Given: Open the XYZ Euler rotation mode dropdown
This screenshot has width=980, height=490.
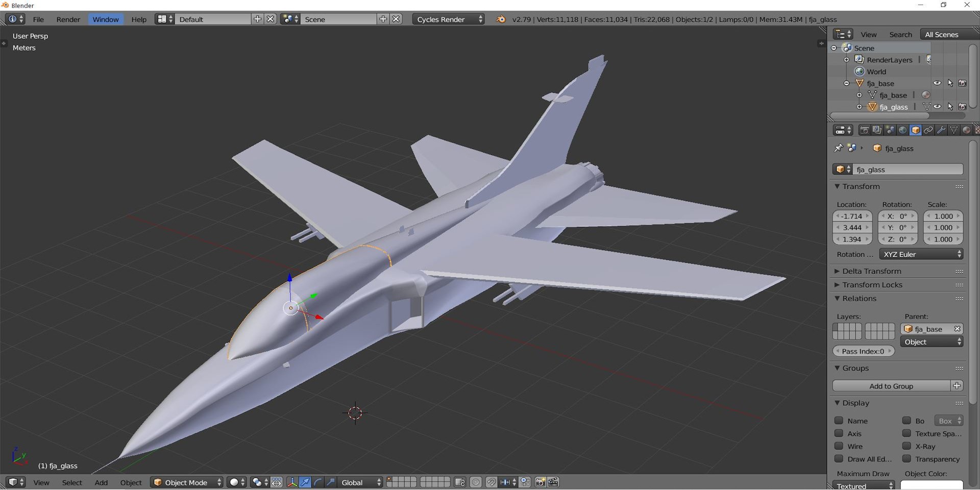Looking at the screenshot, I should click(921, 254).
